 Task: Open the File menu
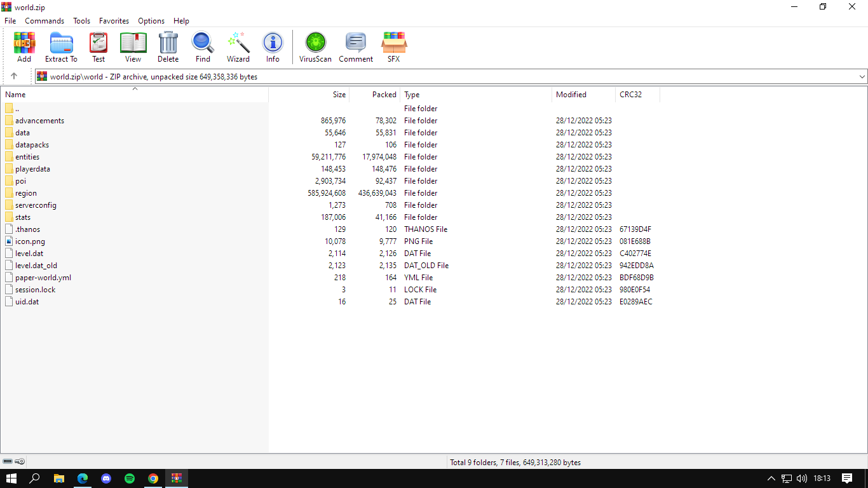tap(10, 21)
